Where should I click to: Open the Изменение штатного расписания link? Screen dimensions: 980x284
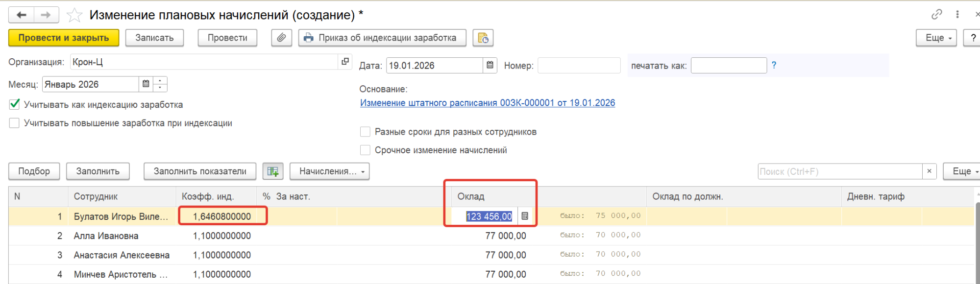[488, 103]
